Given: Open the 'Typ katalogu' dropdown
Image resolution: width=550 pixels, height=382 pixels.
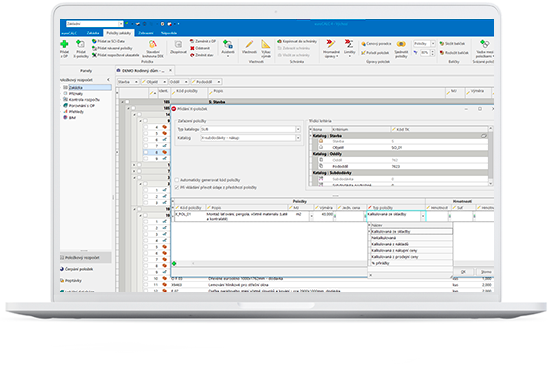Looking at the screenshot, I should 298,129.
